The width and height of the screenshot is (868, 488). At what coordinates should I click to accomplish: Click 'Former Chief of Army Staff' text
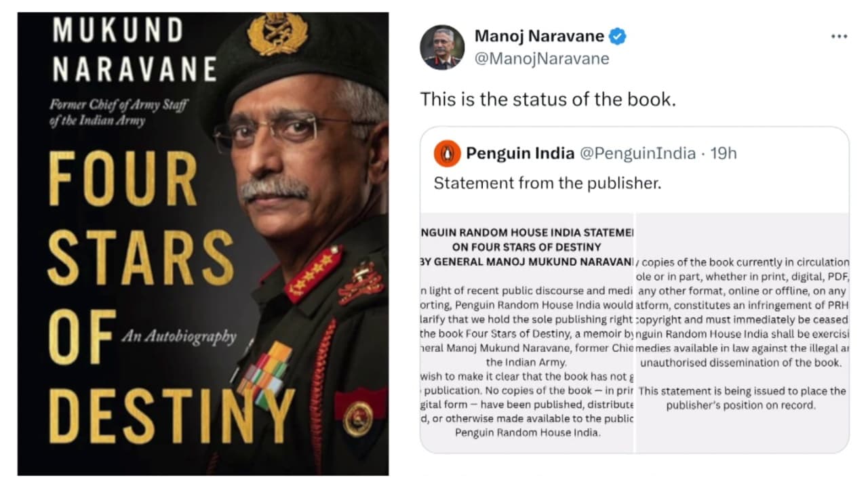(119, 105)
